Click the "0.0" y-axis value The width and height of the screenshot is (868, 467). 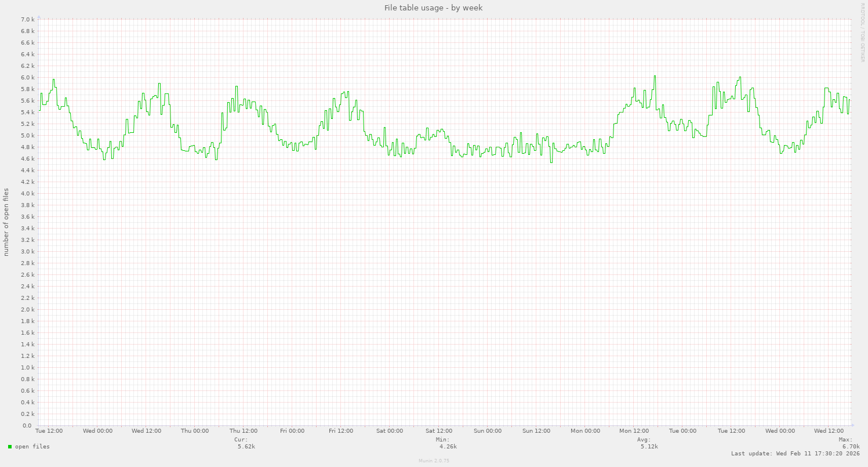click(27, 425)
